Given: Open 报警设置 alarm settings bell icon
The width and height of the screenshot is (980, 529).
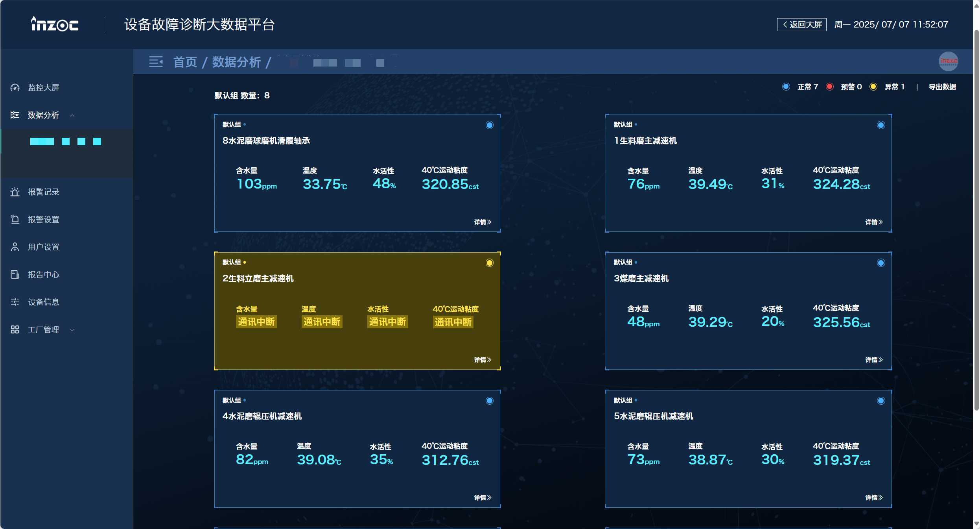Looking at the screenshot, I should click(x=15, y=219).
